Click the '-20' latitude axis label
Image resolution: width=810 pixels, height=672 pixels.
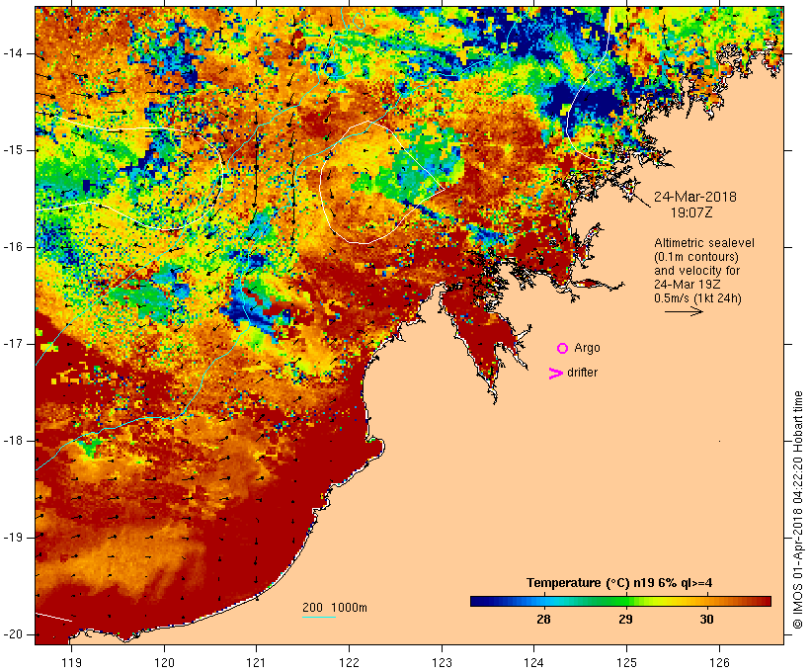coord(12,634)
